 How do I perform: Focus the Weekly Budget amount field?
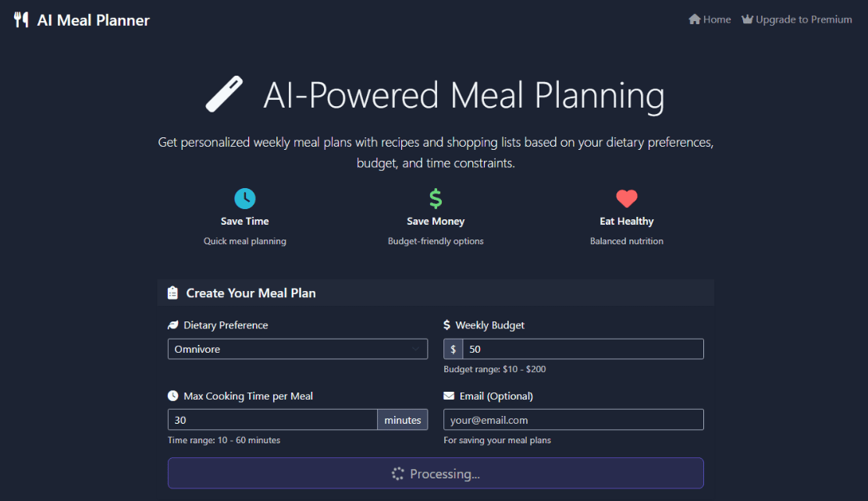[582, 349]
